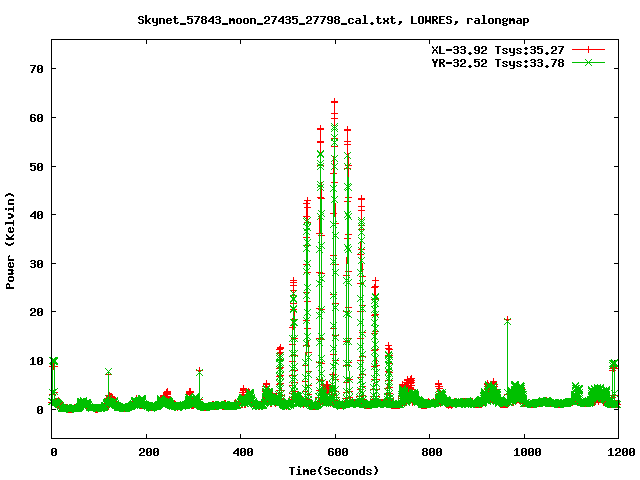This screenshot has height=480, width=640.
Task: Click the y-axis tick label 20
Action: [36, 312]
